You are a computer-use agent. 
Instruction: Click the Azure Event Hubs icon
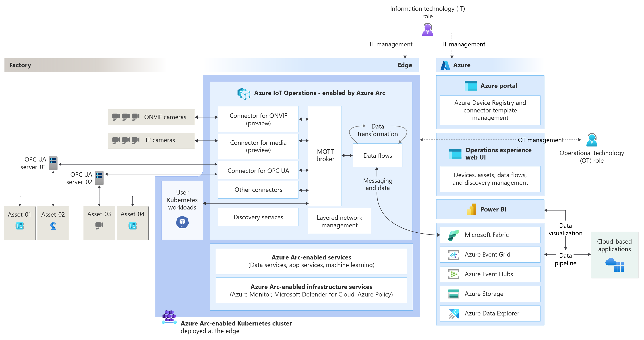(453, 274)
